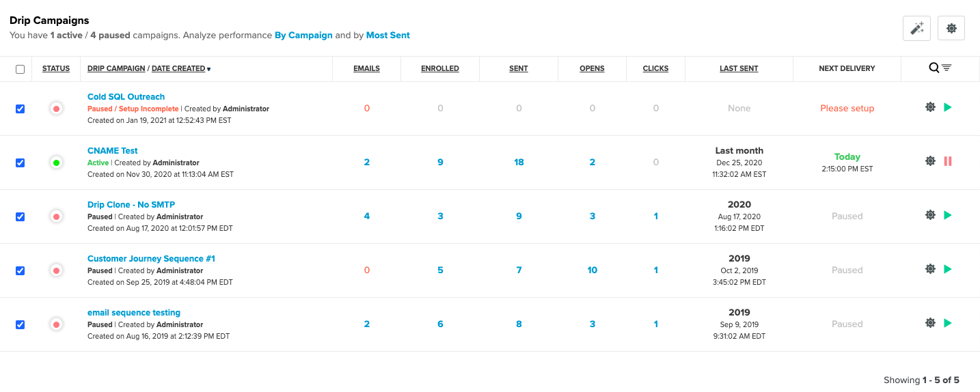Sort table by Last Sent column
Screen dimensions: 980x392
coord(739,68)
